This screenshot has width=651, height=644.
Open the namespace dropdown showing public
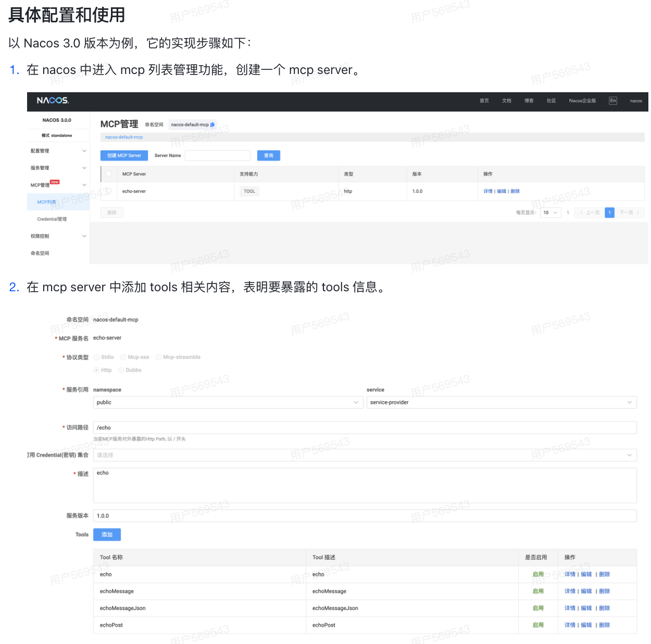pyautogui.click(x=228, y=402)
